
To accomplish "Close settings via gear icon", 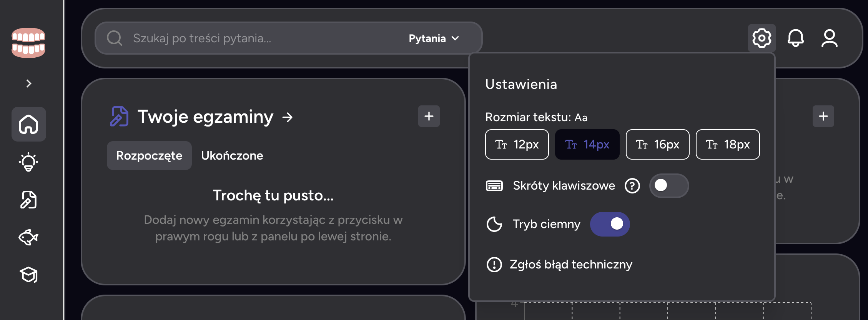I will (x=762, y=38).
